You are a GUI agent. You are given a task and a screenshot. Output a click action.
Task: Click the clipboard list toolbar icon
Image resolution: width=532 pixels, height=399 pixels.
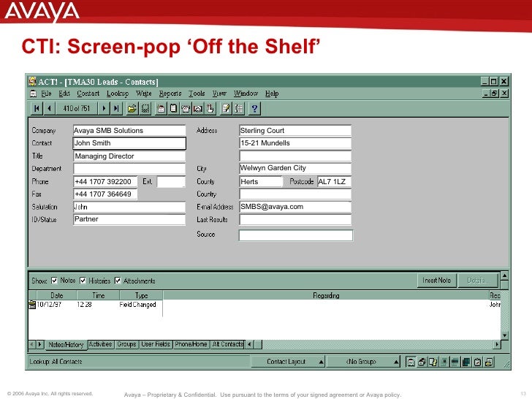173,109
